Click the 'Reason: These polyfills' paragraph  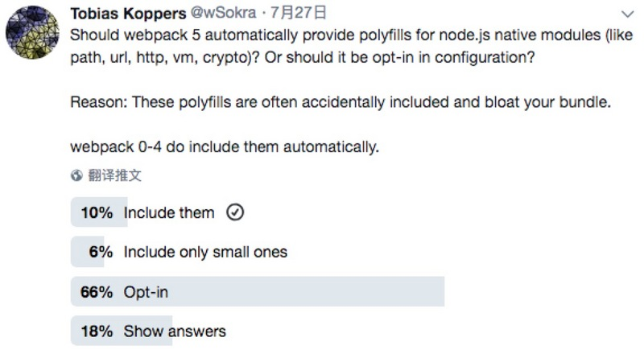341,102
